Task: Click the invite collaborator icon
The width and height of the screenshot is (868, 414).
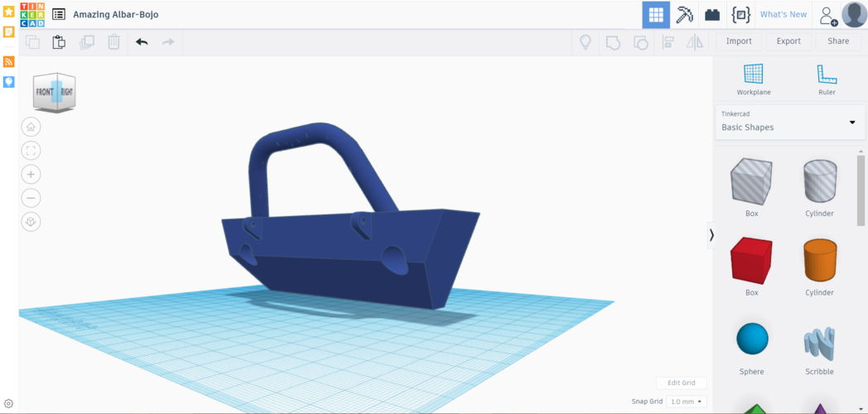Action: [828, 16]
